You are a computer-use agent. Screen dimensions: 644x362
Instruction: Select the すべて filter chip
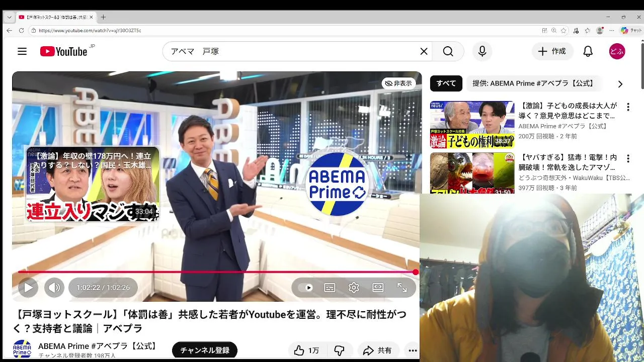point(446,83)
